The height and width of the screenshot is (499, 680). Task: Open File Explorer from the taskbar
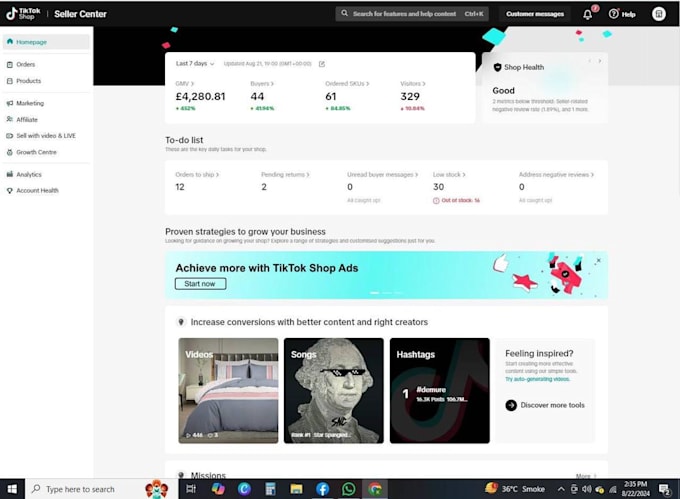click(296, 489)
